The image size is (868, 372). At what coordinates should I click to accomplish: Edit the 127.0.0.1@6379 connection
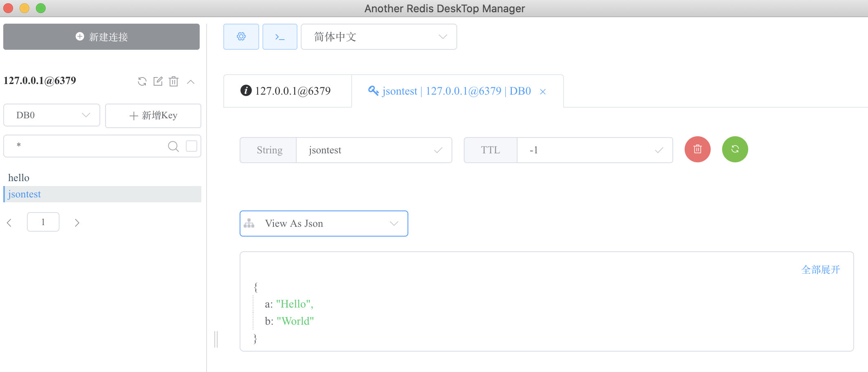[158, 81]
